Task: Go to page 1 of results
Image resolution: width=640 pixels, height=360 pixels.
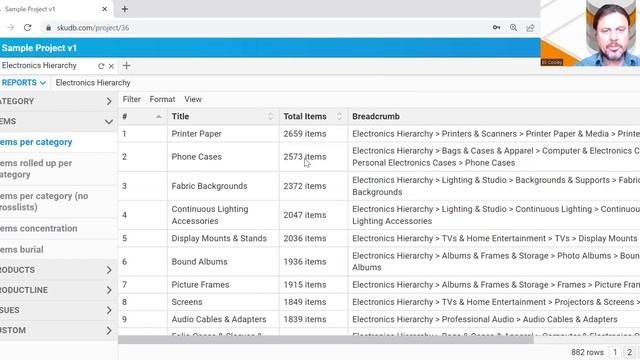Action: point(615,352)
